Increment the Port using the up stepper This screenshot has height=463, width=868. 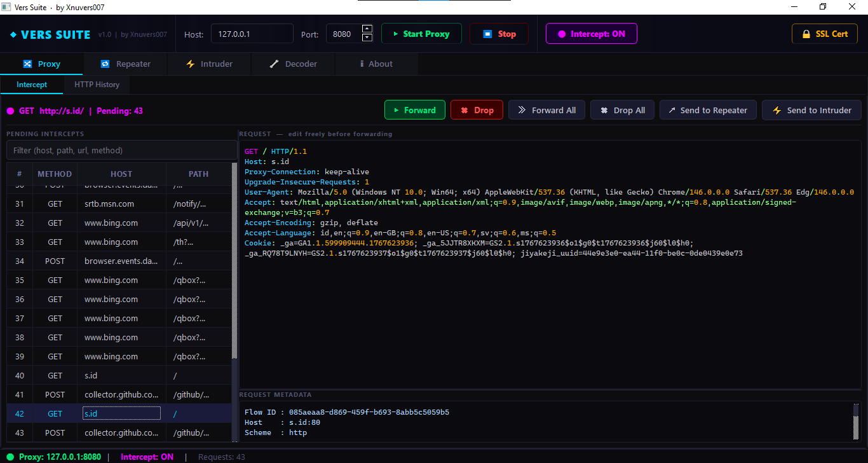(367, 29)
